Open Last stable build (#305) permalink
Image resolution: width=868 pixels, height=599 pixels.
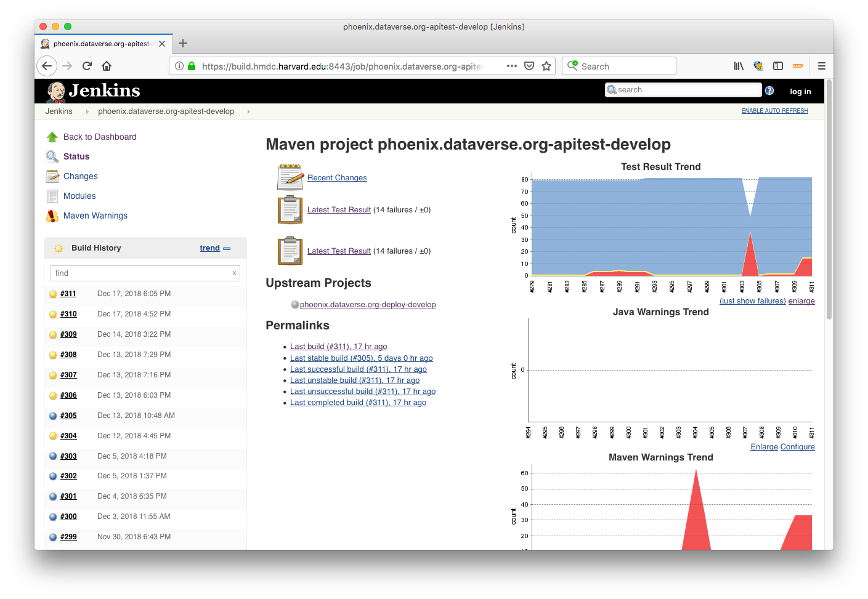(362, 358)
